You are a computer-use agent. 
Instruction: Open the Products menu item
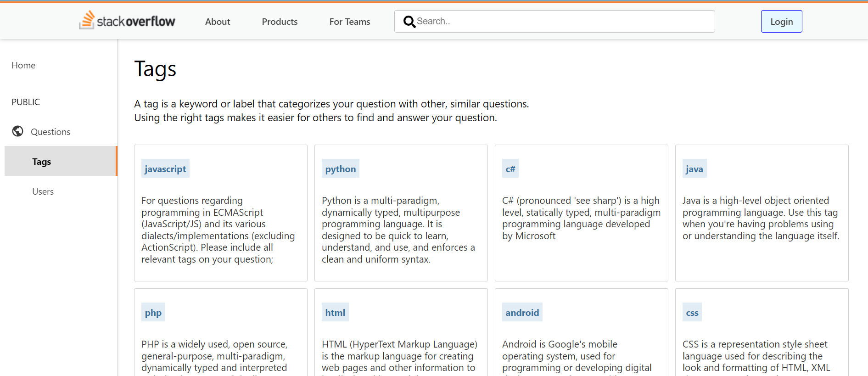[280, 22]
